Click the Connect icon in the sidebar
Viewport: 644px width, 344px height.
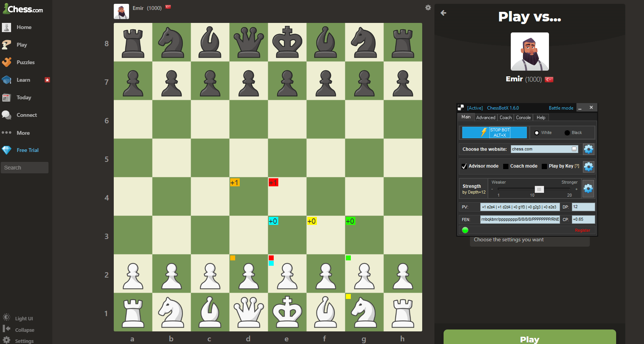6,115
